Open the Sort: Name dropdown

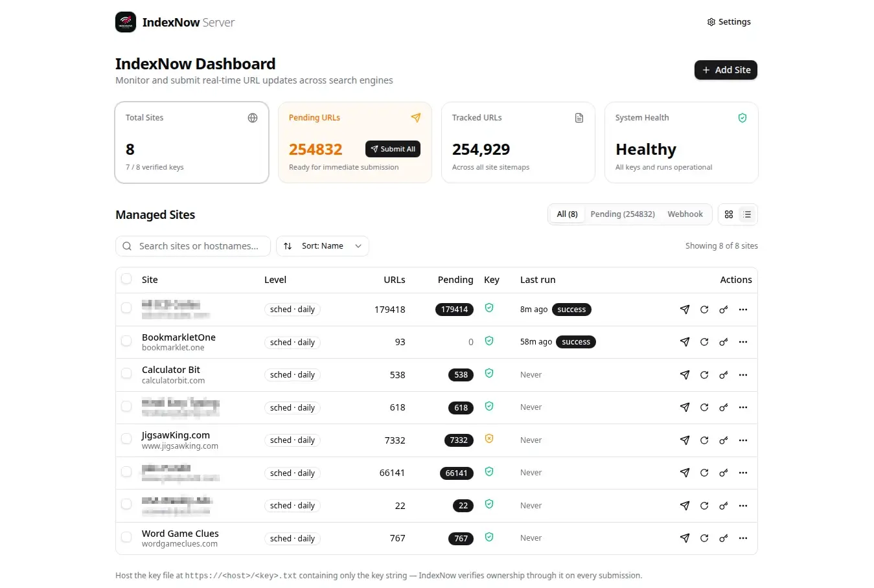323,246
